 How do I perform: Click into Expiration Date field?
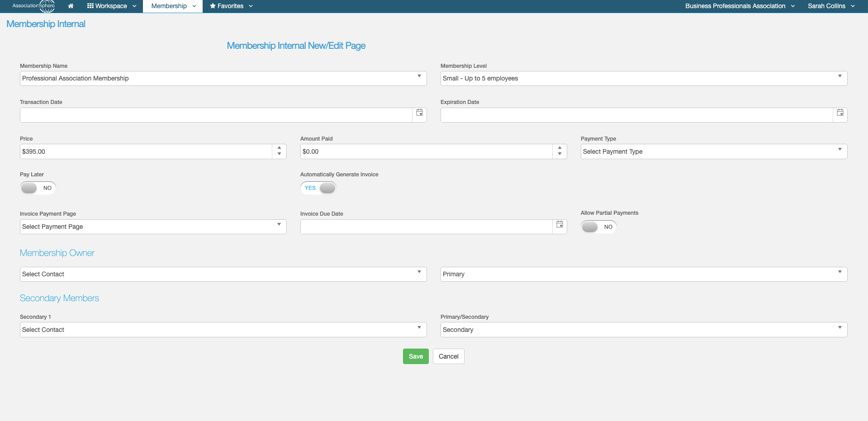coord(637,115)
